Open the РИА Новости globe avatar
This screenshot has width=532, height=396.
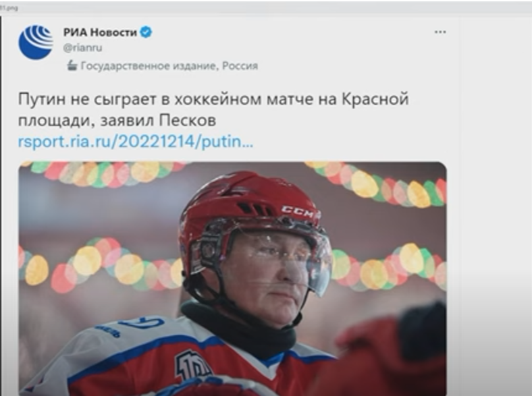36,42
